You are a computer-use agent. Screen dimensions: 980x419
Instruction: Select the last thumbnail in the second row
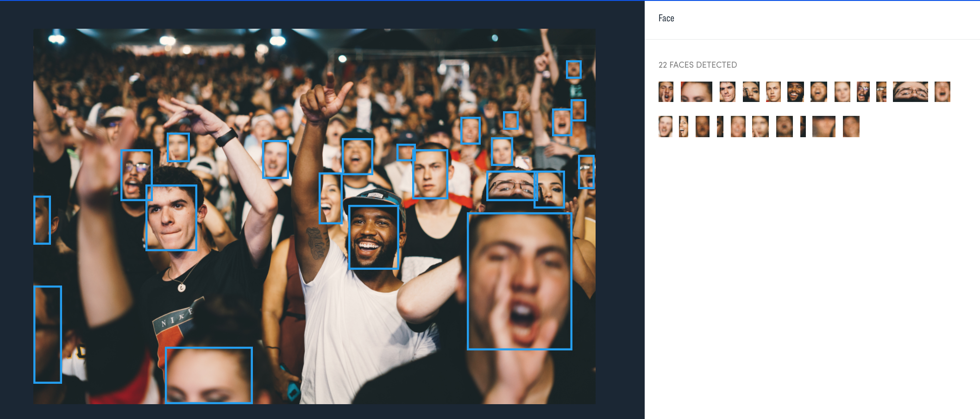pyautogui.click(x=851, y=127)
